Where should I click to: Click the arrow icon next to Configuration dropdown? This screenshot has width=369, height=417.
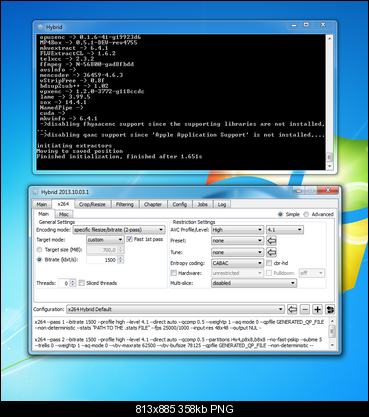(x=292, y=309)
